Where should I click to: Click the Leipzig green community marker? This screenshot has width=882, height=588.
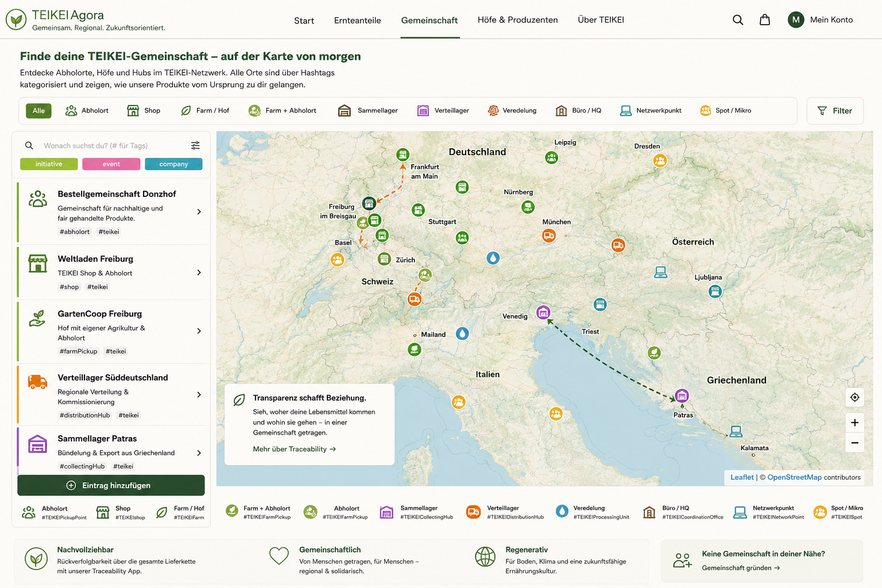coord(551,157)
